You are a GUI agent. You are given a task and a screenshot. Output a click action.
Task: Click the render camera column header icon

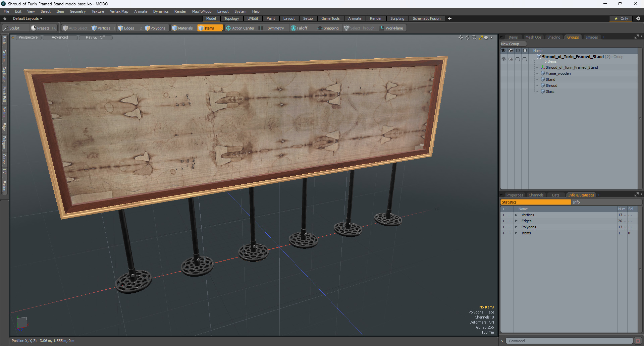pos(511,51)
